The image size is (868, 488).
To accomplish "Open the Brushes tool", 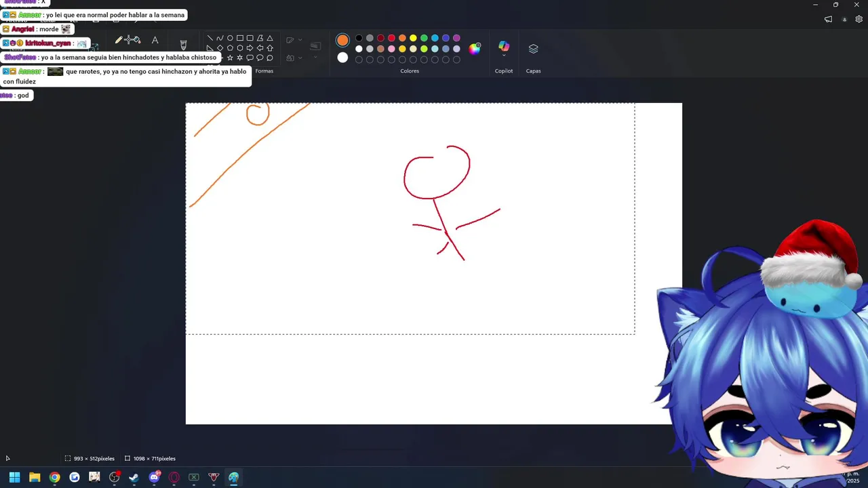I will 183,44.
